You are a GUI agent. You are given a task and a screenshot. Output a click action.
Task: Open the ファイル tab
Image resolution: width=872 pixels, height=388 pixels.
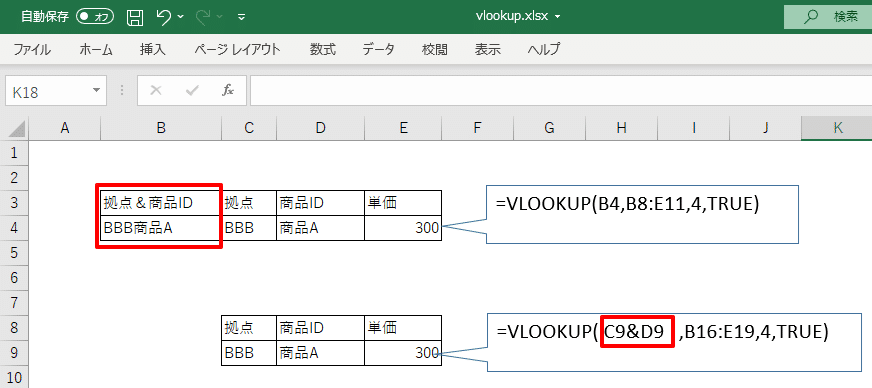[32, 50]
